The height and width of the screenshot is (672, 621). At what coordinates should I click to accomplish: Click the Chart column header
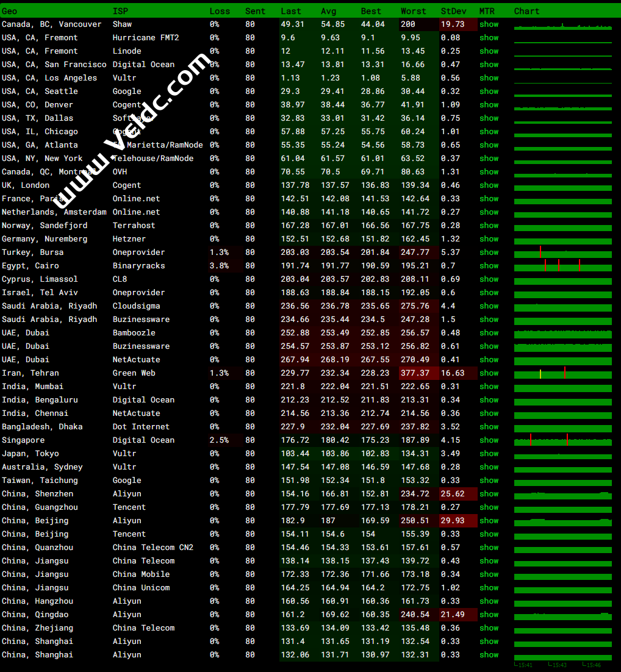click(526, 11)
